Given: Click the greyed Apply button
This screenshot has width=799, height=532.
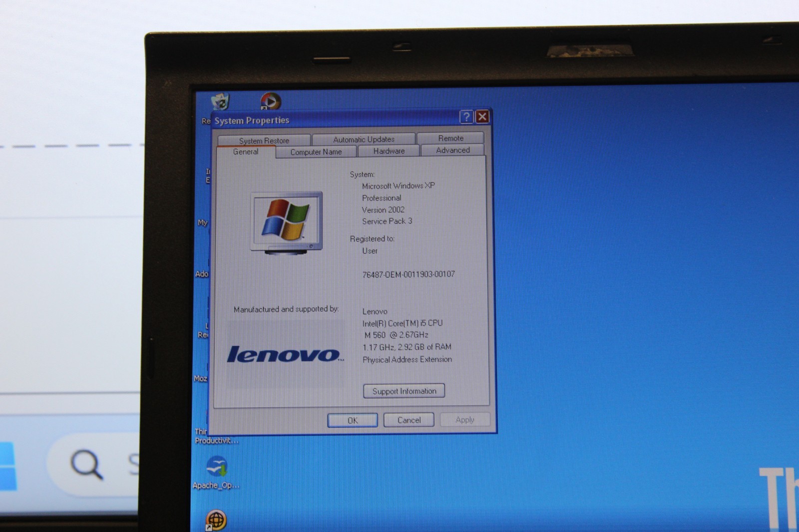Looking at the screenshot, I should 465,419.
